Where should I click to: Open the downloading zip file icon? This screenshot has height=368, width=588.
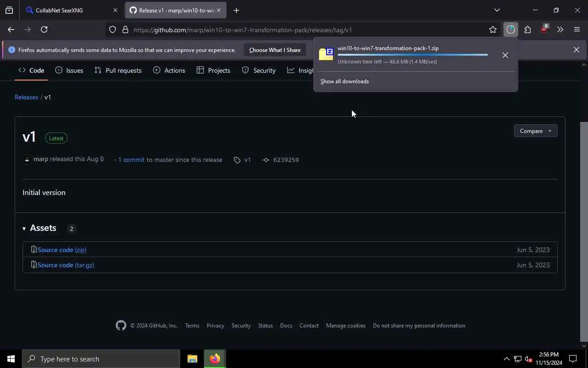(x=326, y=54)
